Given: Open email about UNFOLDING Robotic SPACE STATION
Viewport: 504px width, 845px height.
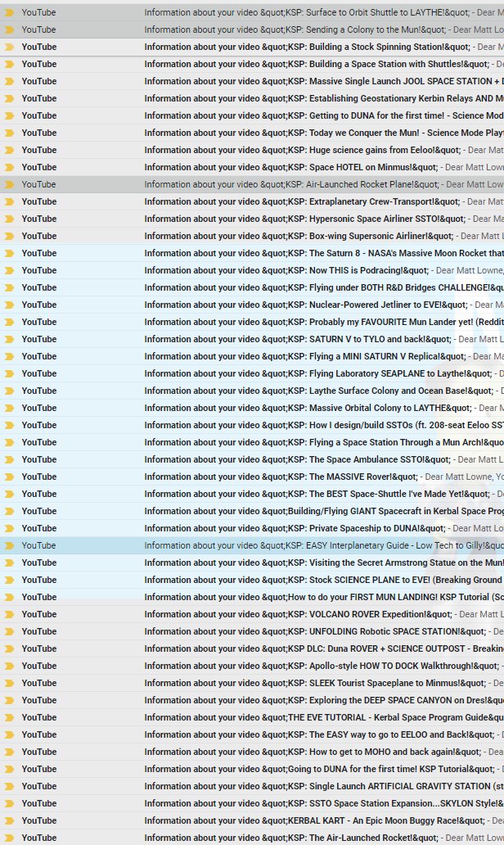Looking at the screenshot, I should (252, 631).
